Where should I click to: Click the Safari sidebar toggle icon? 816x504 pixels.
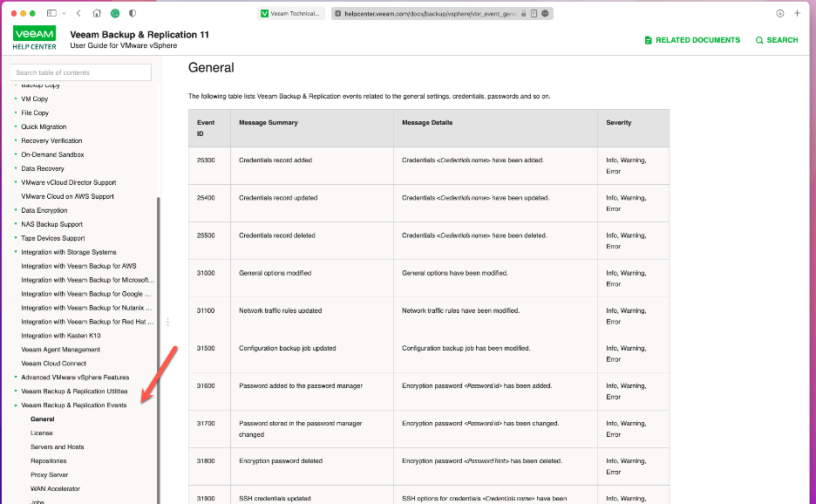[x=51, y=13]
